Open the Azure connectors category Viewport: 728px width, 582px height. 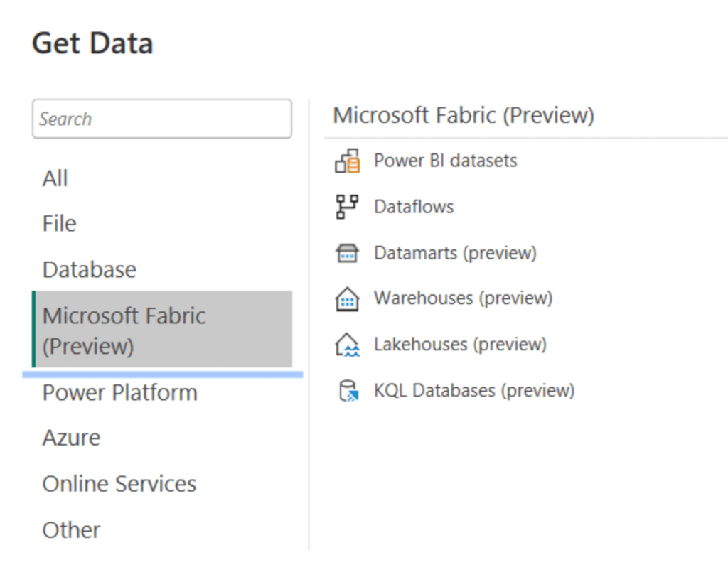click(71, 438)
